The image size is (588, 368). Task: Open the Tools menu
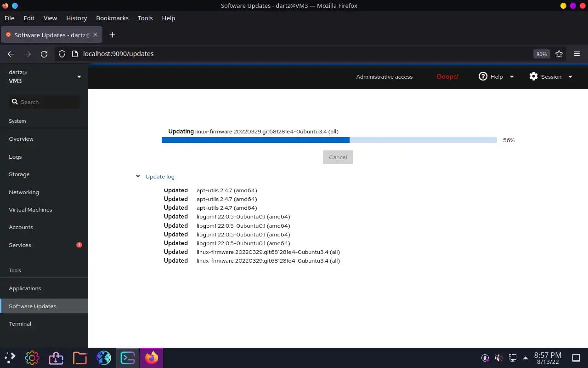click(145, 18)
